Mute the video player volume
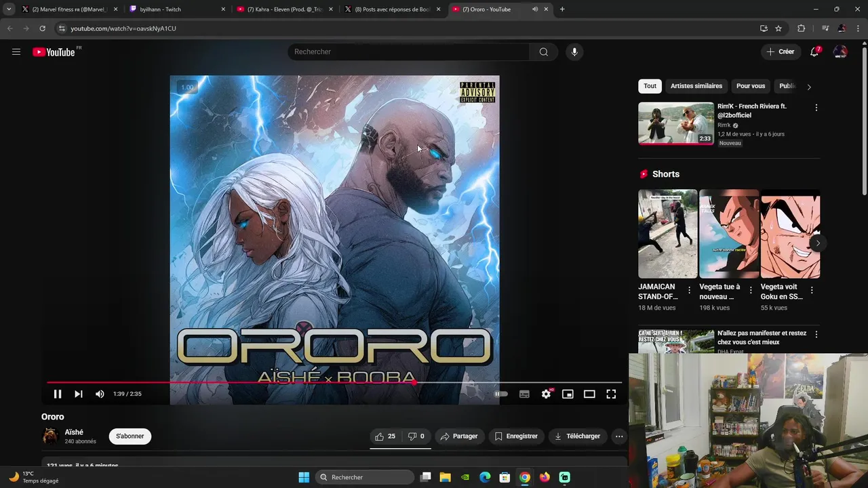 click(100, 394)
